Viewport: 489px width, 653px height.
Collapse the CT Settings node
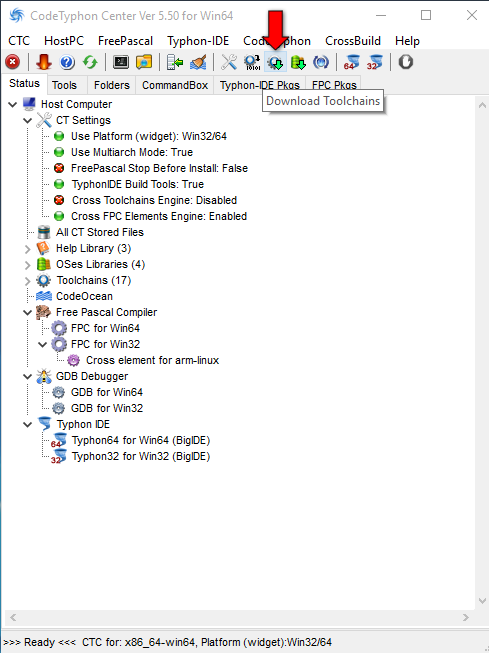click(27, 120)
